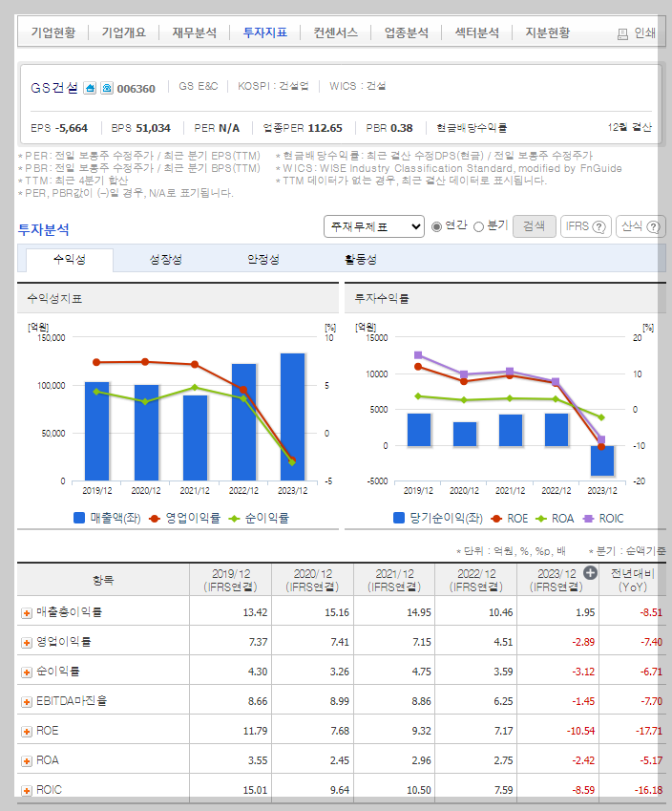Click the ROIC 2019/12 value 15.01
Image resolution: width=672 pixels, height=811 pixels.
click(x=256, y=791)
